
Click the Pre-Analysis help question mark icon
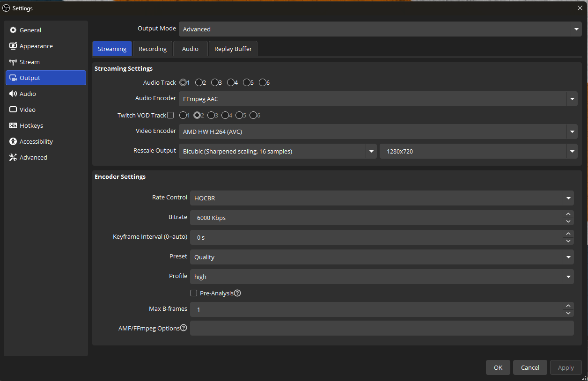point(237,293)
